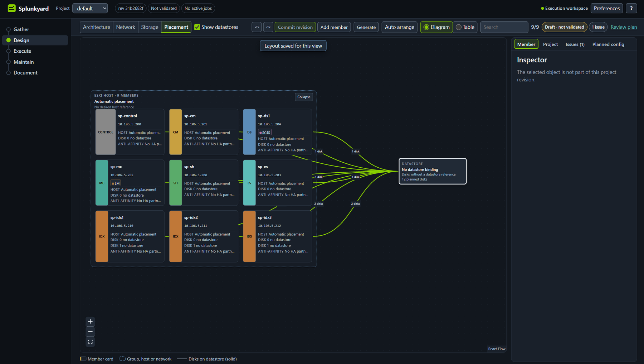Viewport: 644px width, 364px height.
Task: Select the yellow CM role block
Action: 175,132
